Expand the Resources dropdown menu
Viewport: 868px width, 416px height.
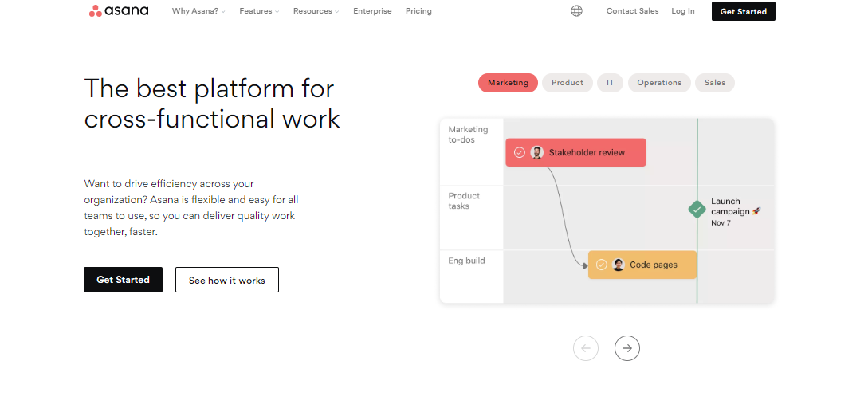(316, 11)
